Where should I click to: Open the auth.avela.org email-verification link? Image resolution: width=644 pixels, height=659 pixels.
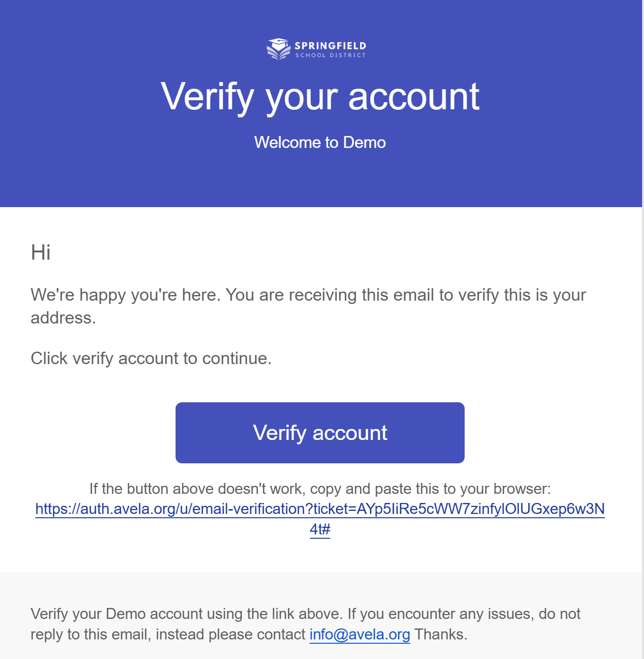[x=320, y=509]
